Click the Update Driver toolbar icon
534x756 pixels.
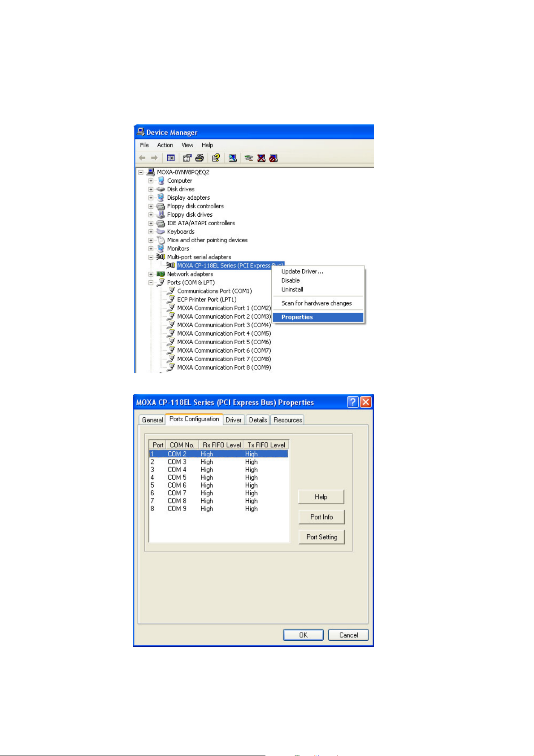coord(249,158)
